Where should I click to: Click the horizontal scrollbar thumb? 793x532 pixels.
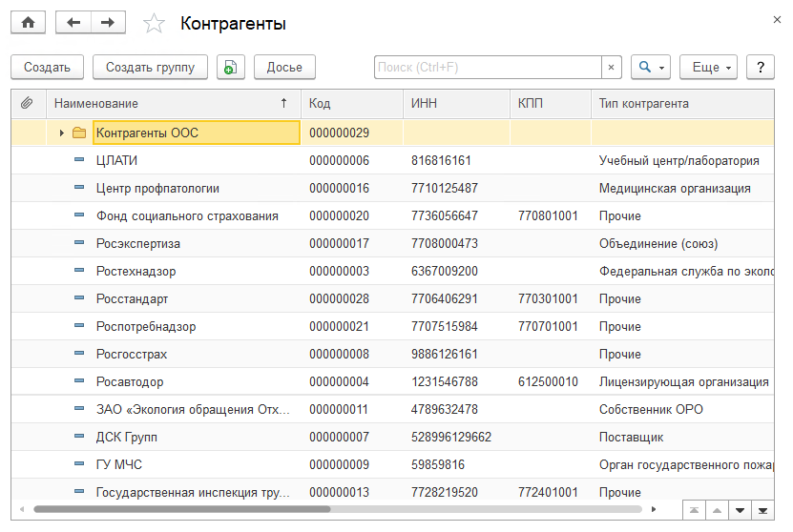[181, 510]
